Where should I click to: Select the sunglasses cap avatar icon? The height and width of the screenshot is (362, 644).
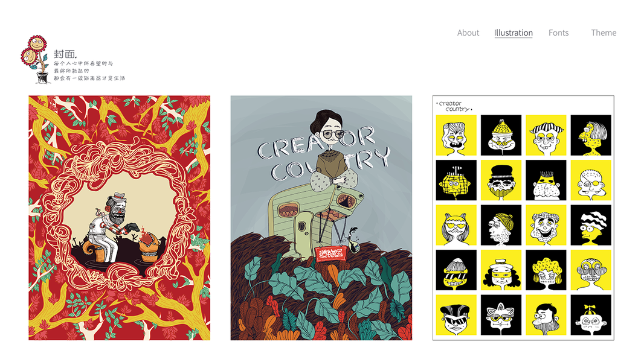(x=456, y=315)
